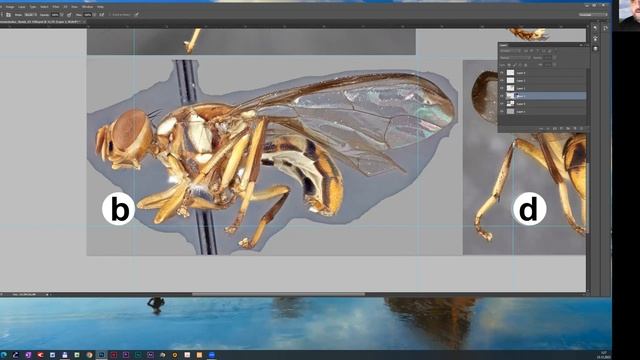Toggle airbrush mode icon in options bar
This screenshot has height=360, width=640.
[102, 15]
